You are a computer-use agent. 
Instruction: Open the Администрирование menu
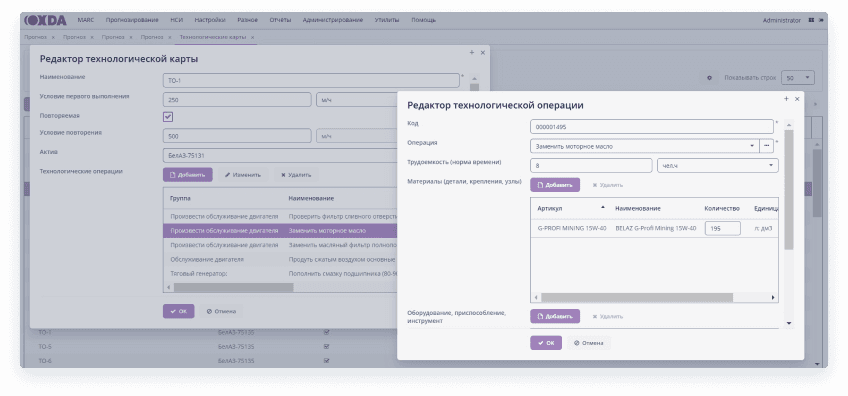333,21
